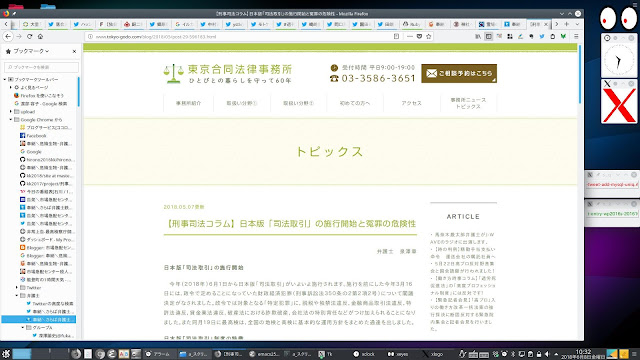
Task: Collapse the Google Chrome から folder
Action: coord(11,120)
